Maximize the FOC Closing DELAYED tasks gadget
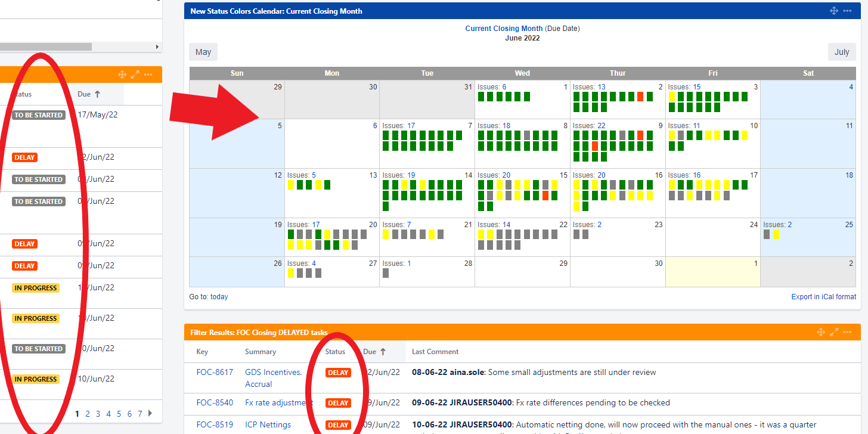 click(x=834, y=332)
